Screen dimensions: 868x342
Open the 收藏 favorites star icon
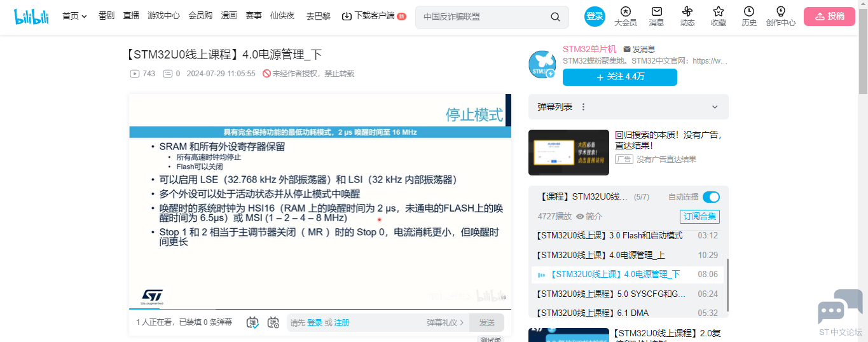point(719,11)
